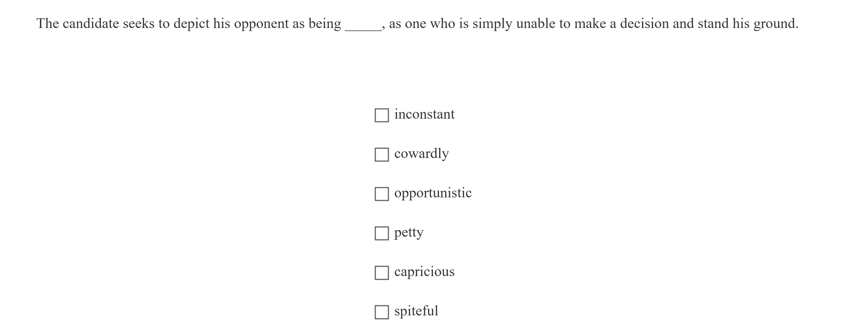Click the option label "capricious"
Image resolution: width=868 pixels, height=329 pixels.
424,272
